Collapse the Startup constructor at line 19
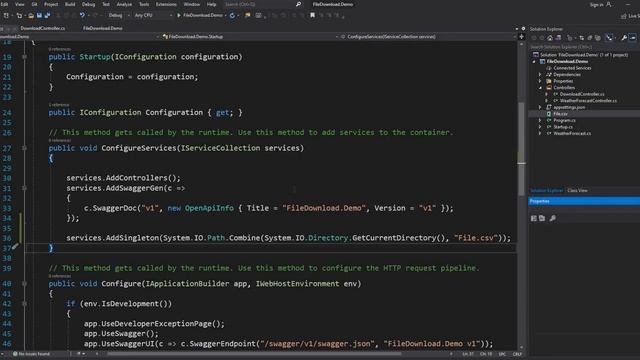Image resolution: width=640 pixels, height=360 pixels. (x=24, y=57)
